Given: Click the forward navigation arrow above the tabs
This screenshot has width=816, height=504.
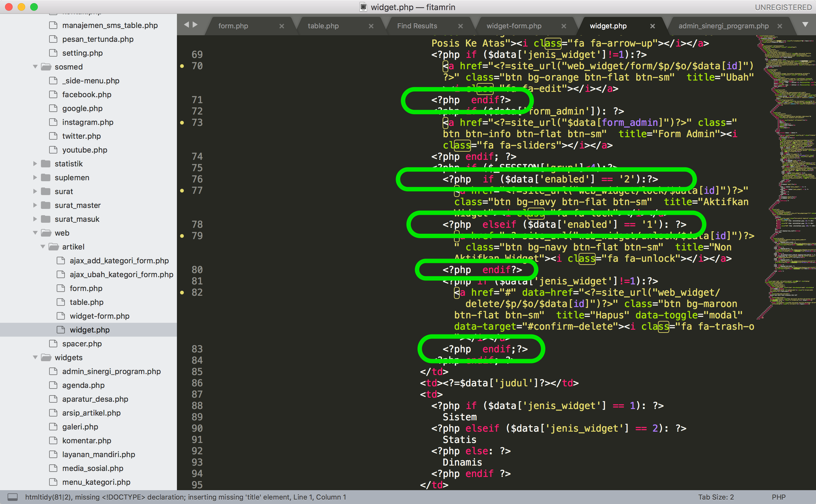Looking at the screenshot, I should (x=196, y=25).
